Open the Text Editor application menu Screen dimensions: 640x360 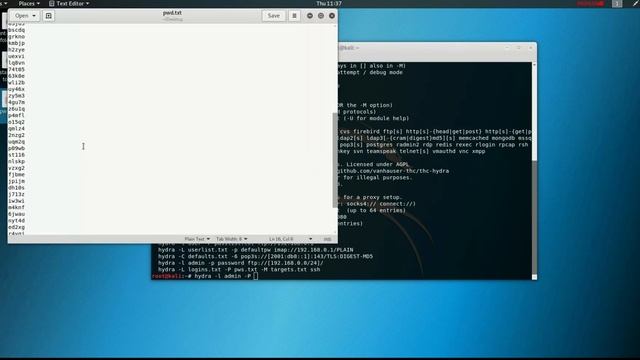coord(69,3)
